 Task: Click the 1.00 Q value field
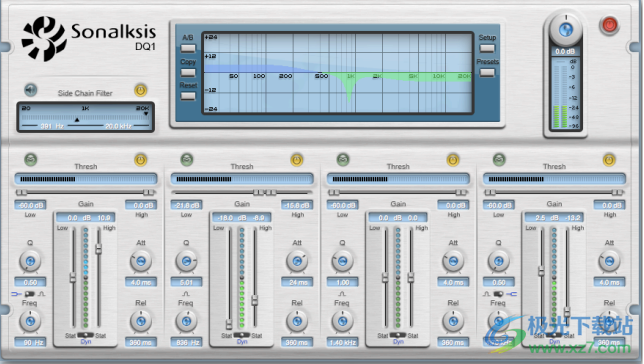click(342, 282)
